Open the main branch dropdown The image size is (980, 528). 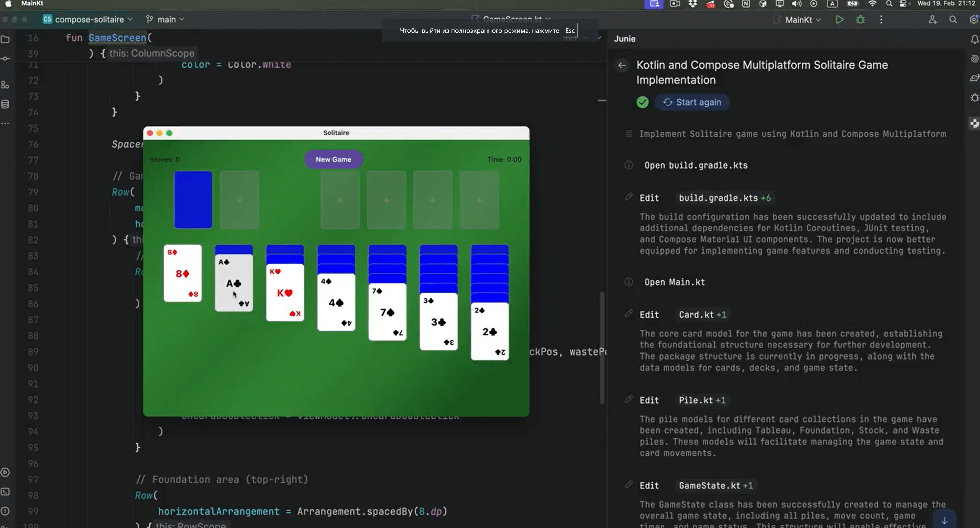165,19
